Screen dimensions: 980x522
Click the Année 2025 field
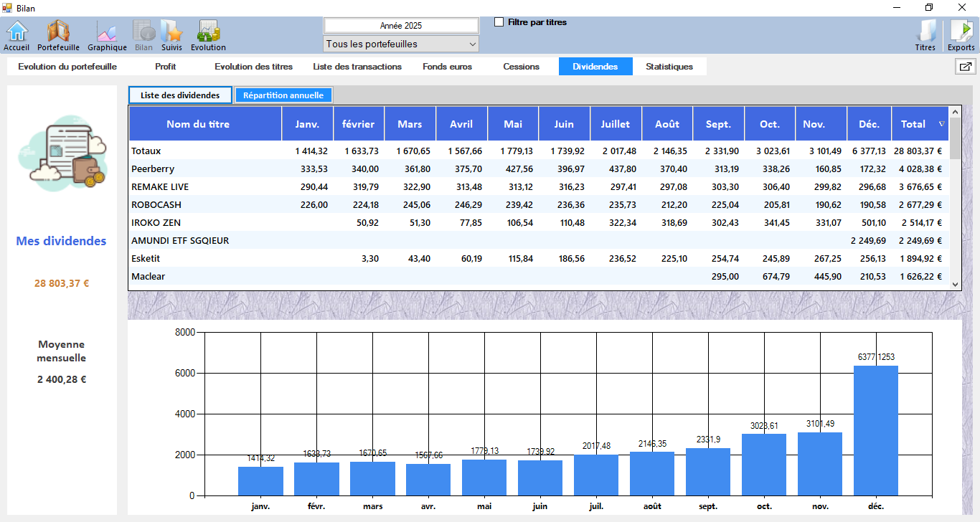pos(401,25)
